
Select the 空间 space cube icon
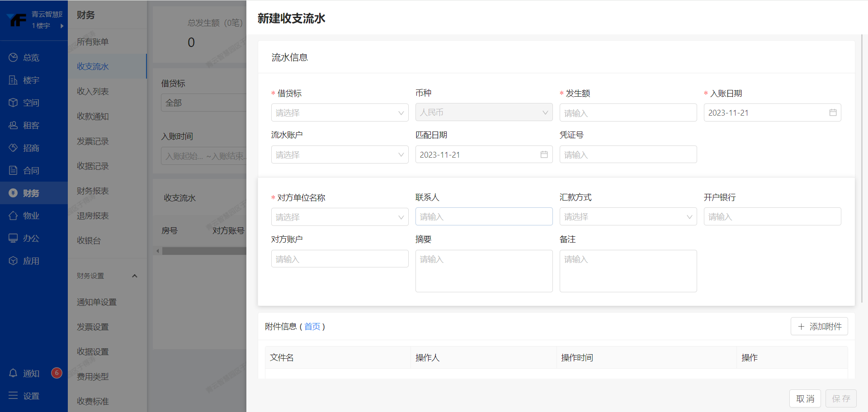(x=13, y=103)
